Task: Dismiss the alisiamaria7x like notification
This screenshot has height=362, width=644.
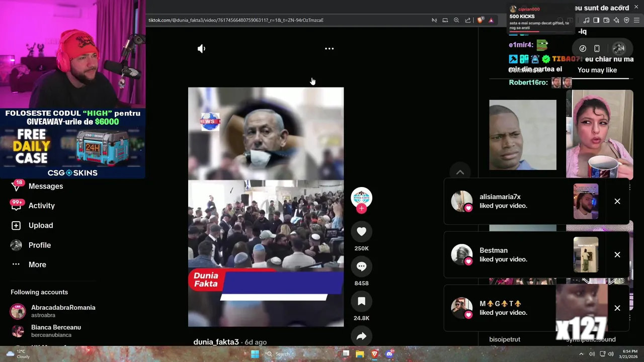Action: point(617,201)
